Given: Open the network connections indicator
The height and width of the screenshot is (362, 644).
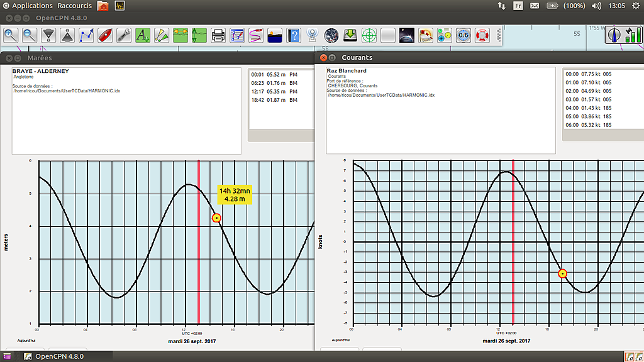Looking at the screenshot, I should (501, 6).
